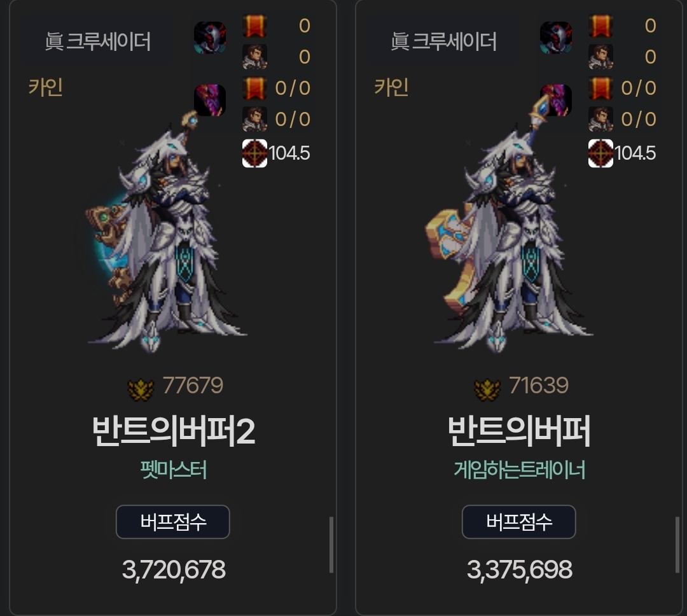This screenshot has width=687, height=616.
Task: Click the purple dragon icon in right card
Action: tap(555, 101)
